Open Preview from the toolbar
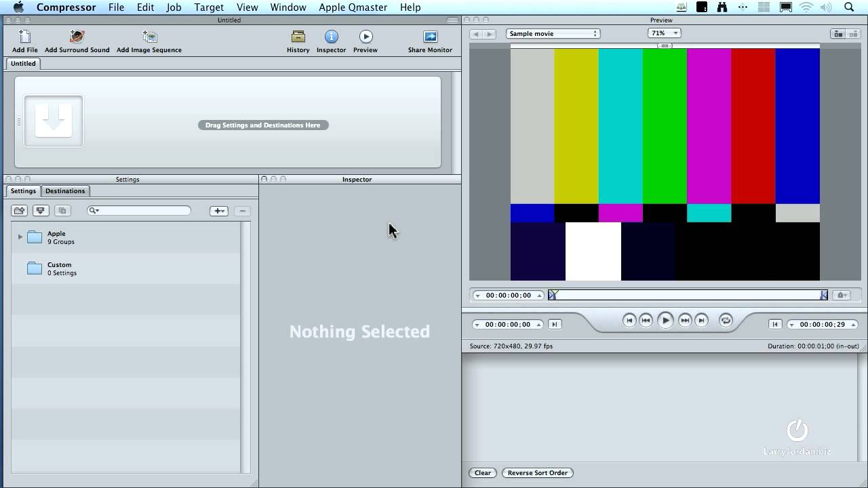The image size is (868, 488). point(366,37)
